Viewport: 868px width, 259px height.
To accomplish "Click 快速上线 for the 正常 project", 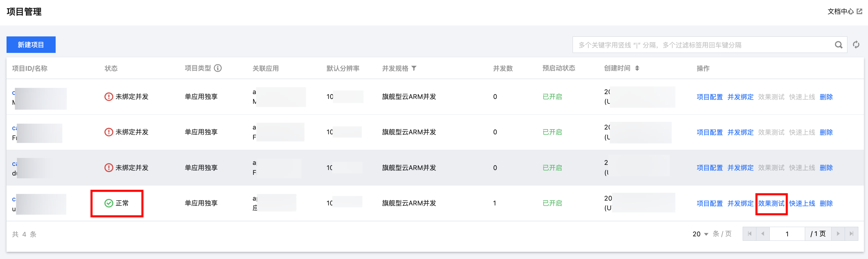I will (802, 203).
